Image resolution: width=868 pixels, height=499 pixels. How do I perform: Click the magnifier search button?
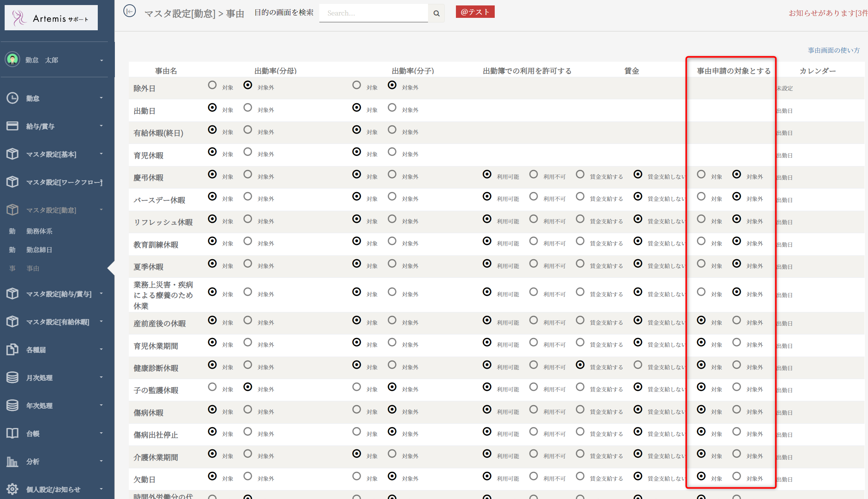[x=437, y=13]
